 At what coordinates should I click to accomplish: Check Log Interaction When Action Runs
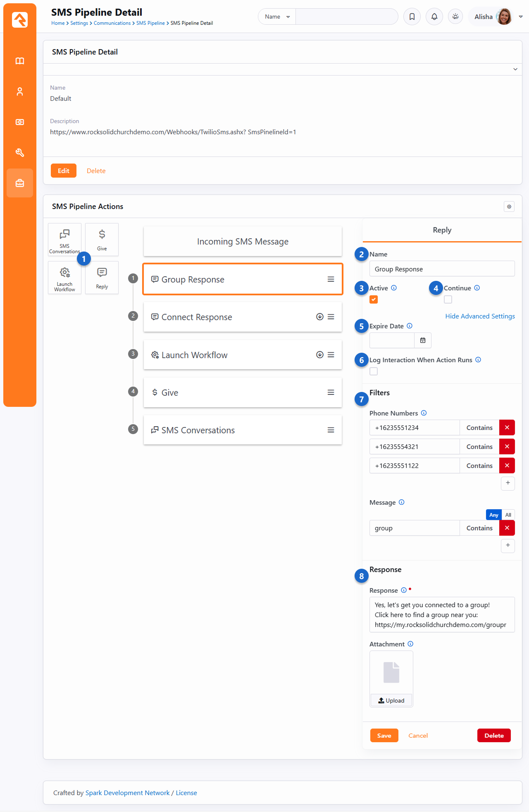click(374, 371)
